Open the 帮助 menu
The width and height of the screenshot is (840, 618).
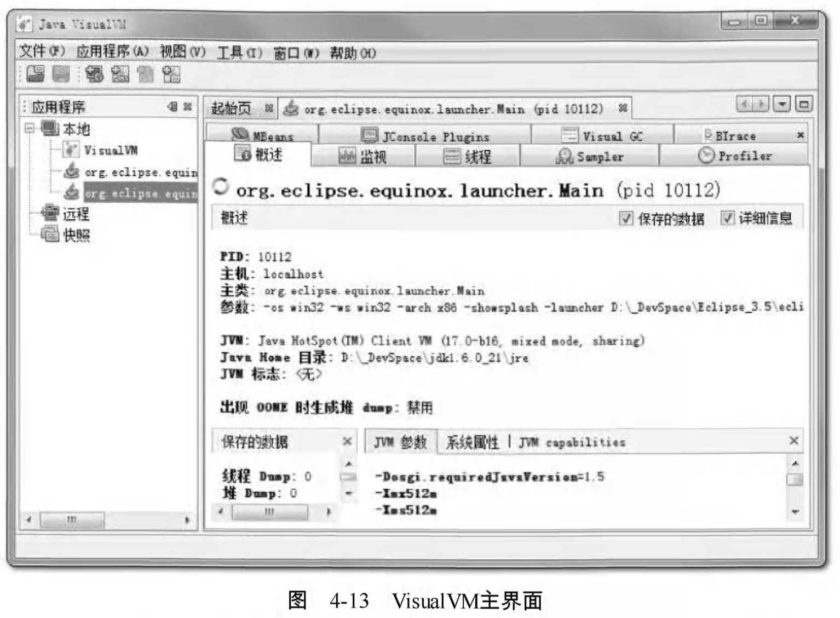[353, 53]
